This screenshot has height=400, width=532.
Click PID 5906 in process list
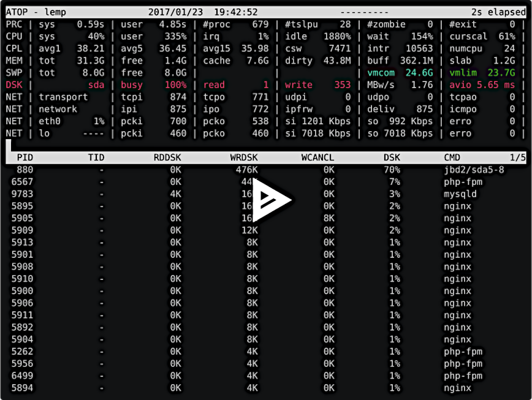tap(22, 303)
